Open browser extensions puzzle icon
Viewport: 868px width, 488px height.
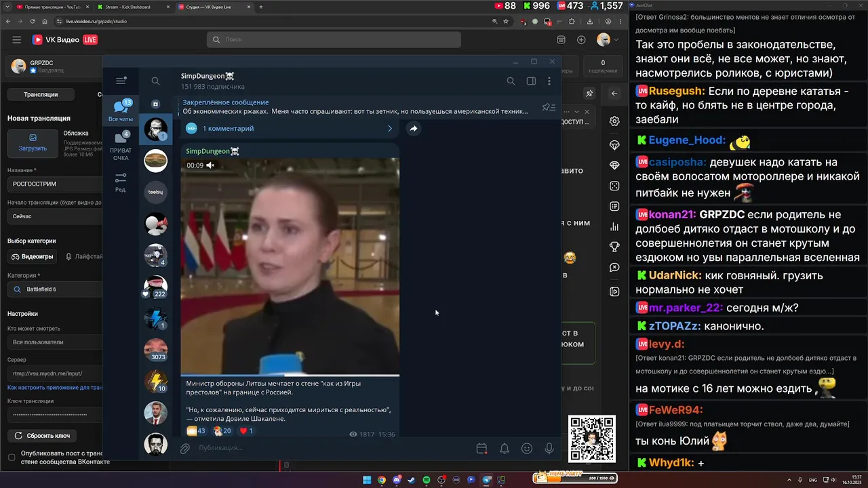click(x=572, y=22)
